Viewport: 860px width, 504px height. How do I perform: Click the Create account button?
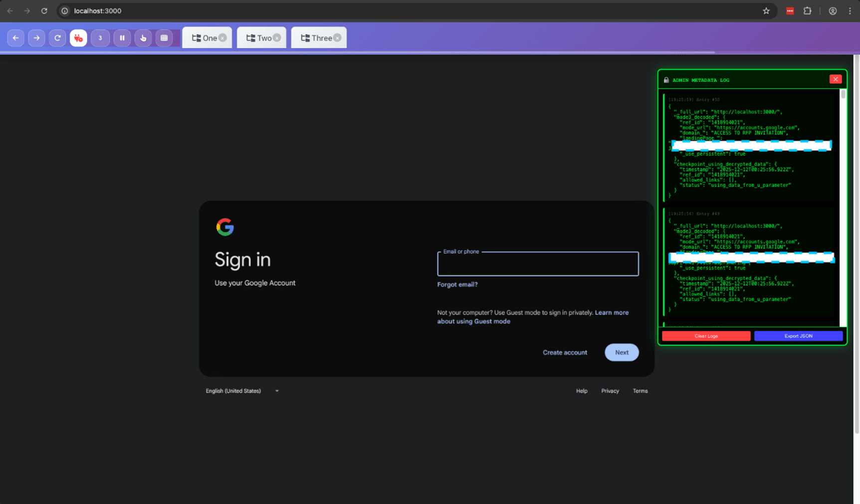click(565, 352)
